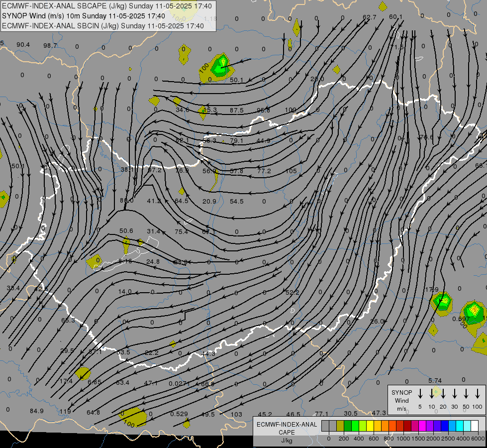
Task: Click the '52.2' value on the map
Action: [x=292, y=292]
